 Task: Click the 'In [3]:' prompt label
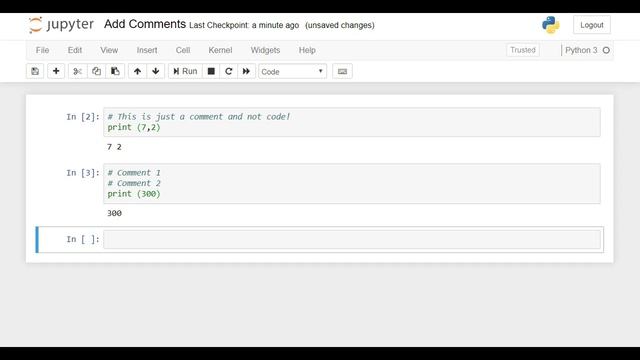point(83,173)
